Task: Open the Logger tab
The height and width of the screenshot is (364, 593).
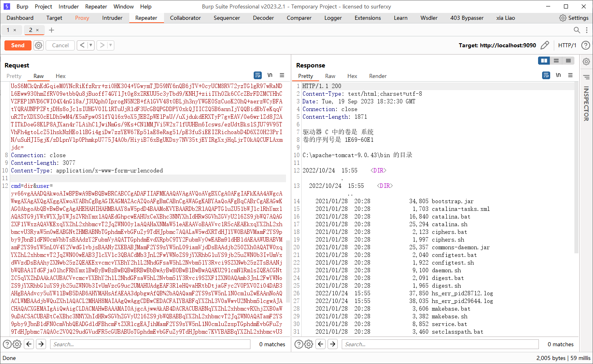Action: click(333, 18)
